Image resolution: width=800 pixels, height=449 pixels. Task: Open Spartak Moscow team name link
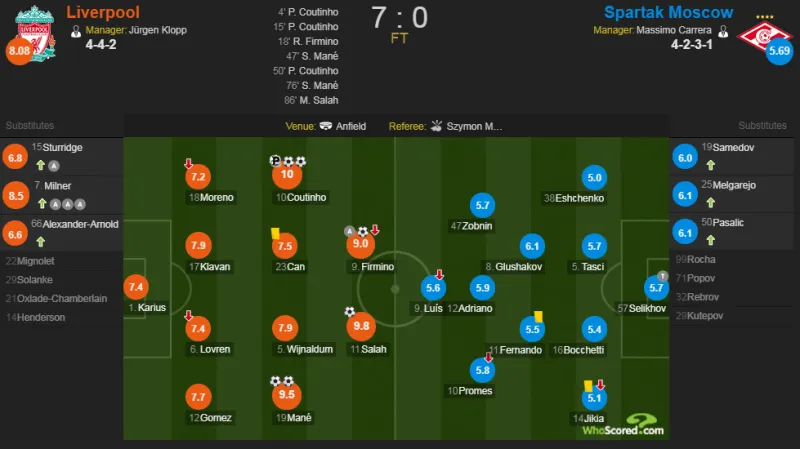coord(668,12)
